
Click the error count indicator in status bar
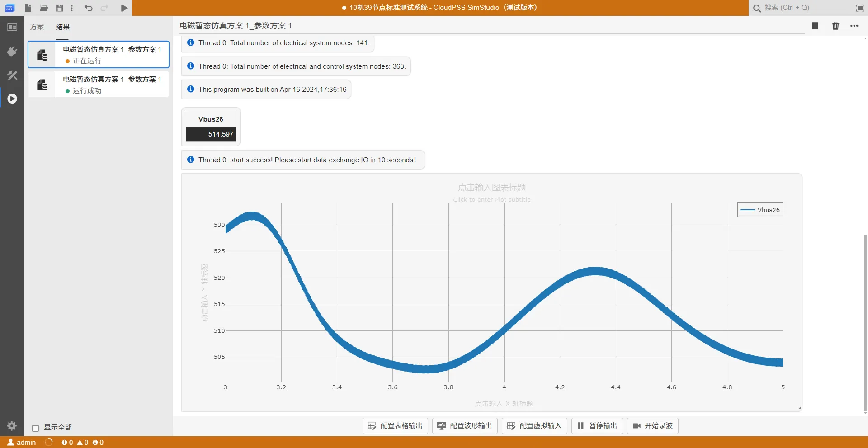click(x=67, y=442)
